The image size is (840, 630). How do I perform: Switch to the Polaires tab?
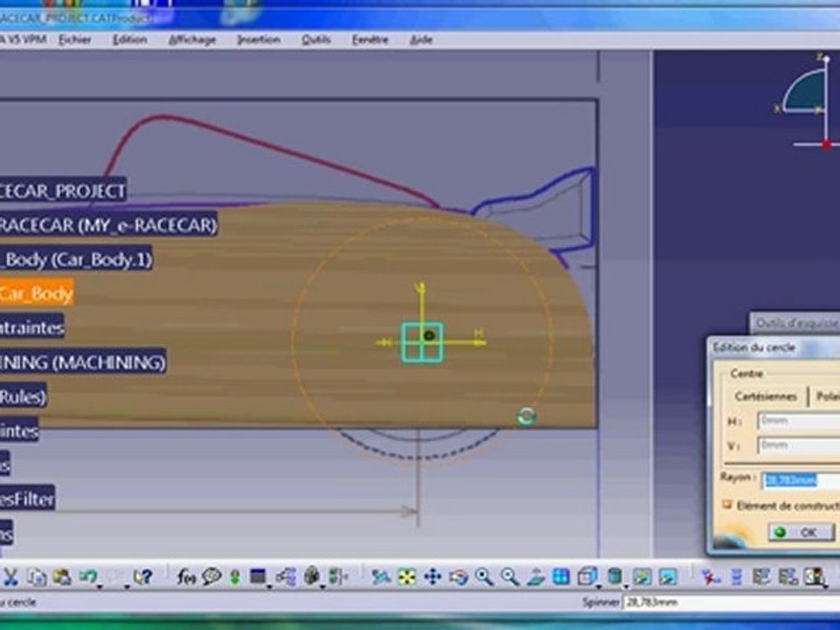click(x=826, y=396)
